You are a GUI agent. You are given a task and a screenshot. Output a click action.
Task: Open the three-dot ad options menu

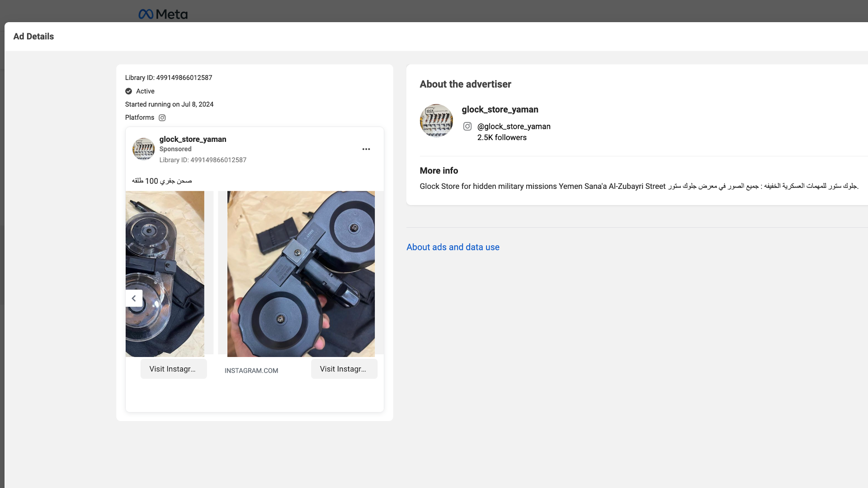pyautogui.click(x=366, y=149)
